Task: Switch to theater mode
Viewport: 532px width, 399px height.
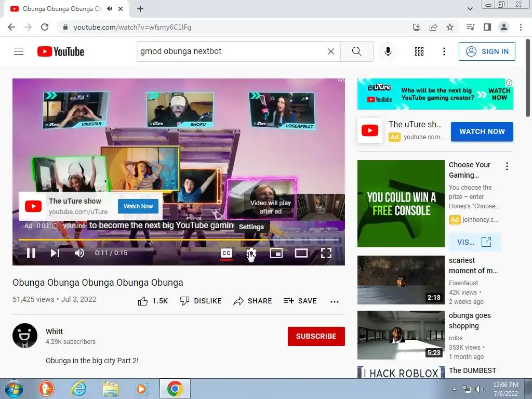Action: [x=301, y=253]
